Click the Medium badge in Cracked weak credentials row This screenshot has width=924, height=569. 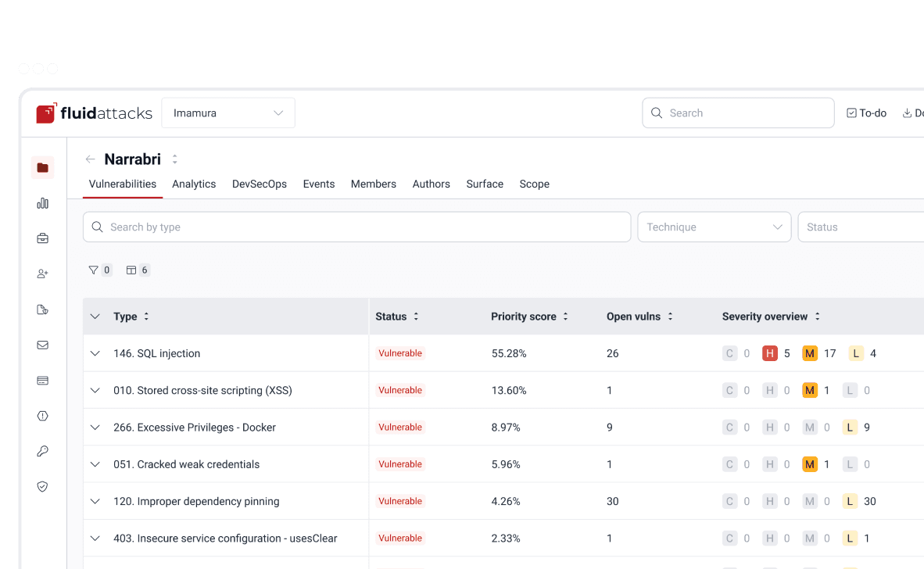click(810, 464)
